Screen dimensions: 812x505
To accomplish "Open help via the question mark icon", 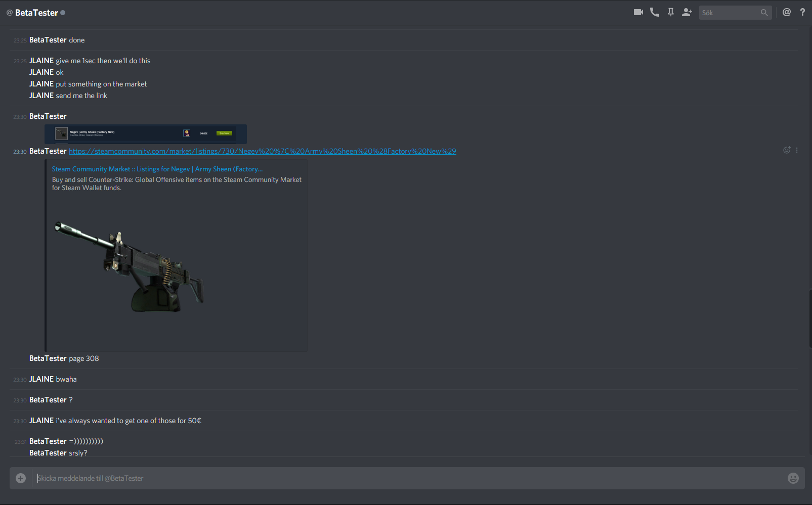I will [x=802, y=12].
